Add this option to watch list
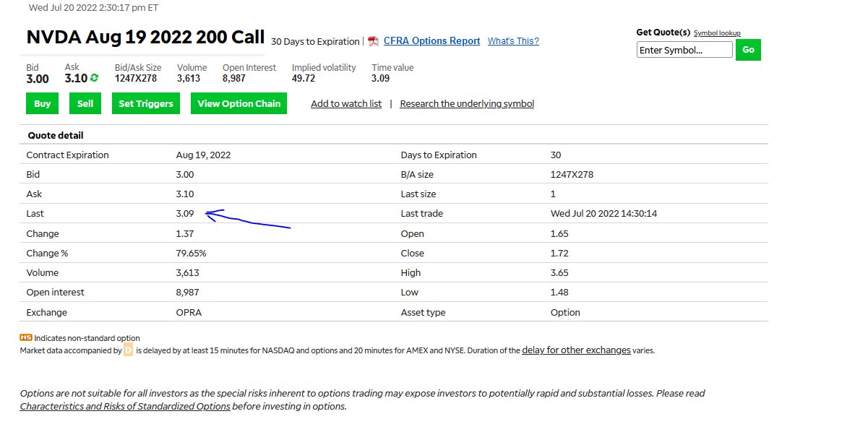This screenshot has height=432, width=868. pos(346,104)
